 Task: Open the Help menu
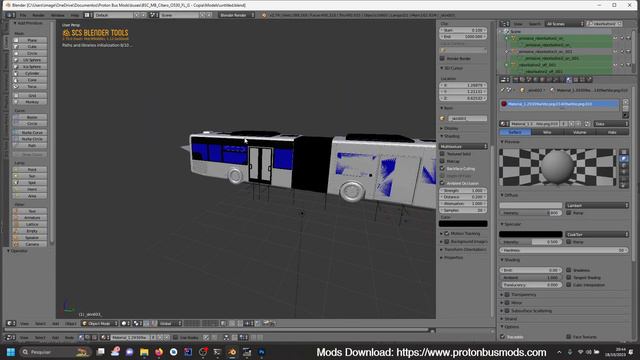(x=75, y=15)
